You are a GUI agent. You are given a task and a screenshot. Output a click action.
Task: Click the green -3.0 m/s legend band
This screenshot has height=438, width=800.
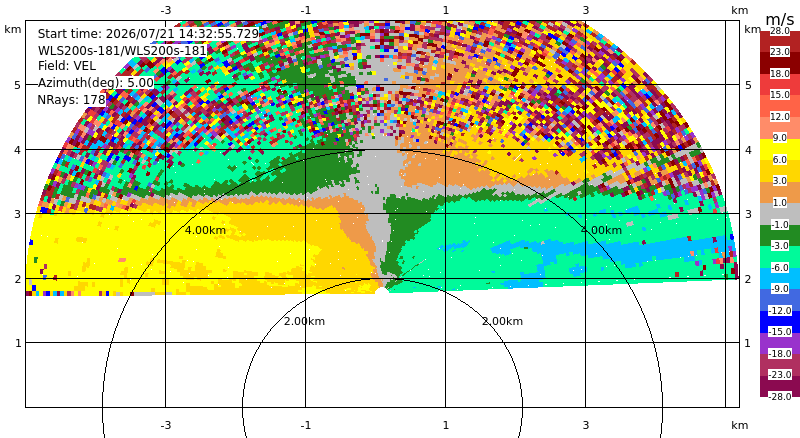780,235
